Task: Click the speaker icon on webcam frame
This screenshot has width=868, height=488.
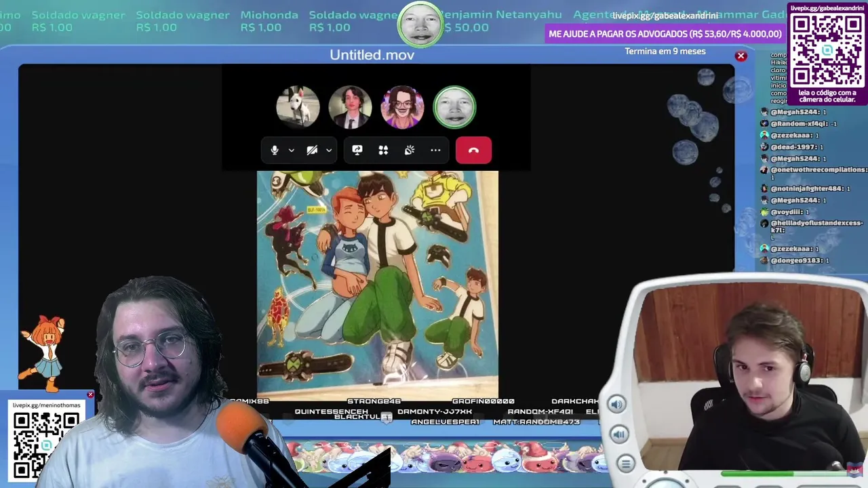Action: pos(617,405)
